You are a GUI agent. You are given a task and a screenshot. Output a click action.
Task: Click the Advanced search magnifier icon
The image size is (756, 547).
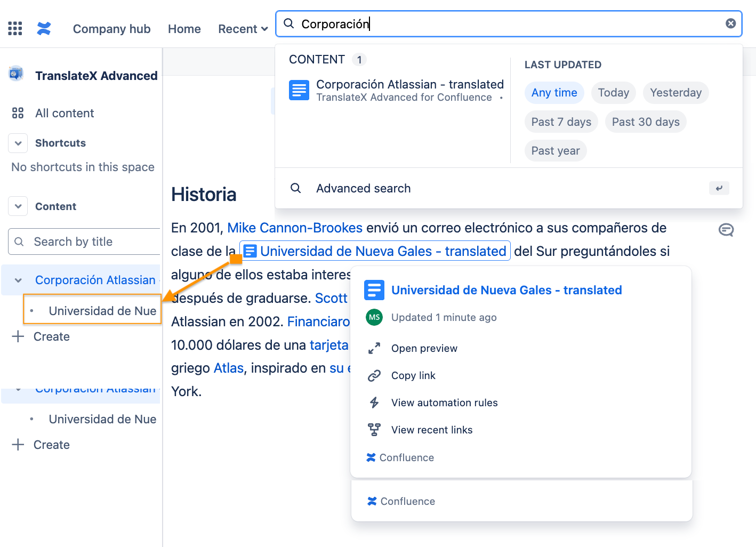tap(295, 188)
